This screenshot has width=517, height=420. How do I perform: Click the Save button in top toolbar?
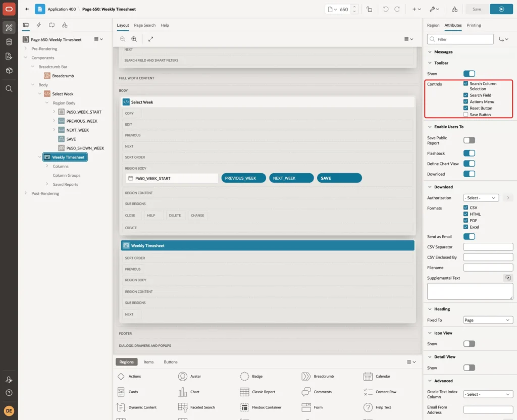(477, 9)
